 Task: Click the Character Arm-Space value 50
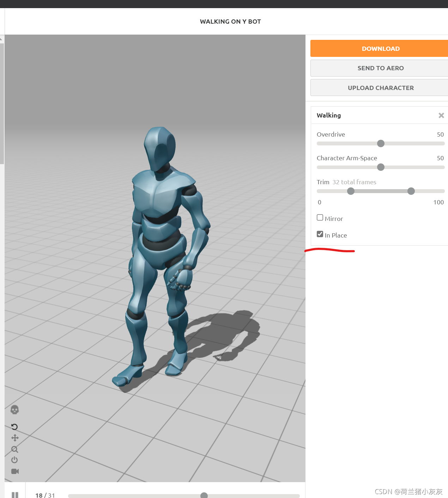point(440,158)
